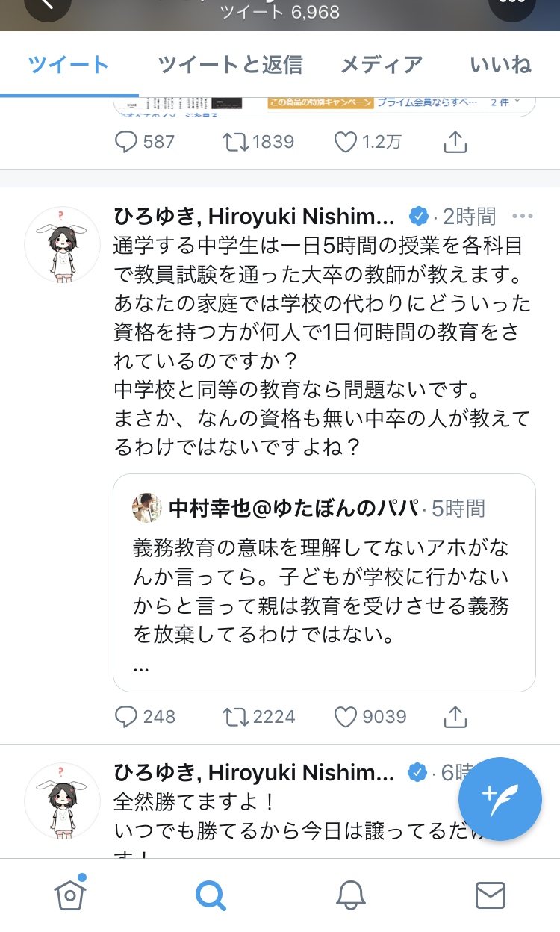Open the quoted tweet by 中村幸也@ゆたぼんのパパ
Image resolution: width=560 pixels, height=932 pixels.
324,582
